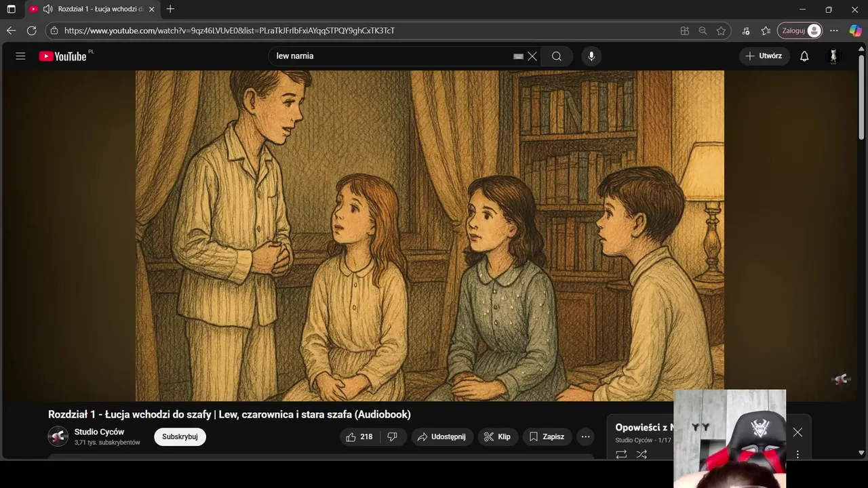Mute the tab via speaker icon
This screenshot has height=488, width=868.
click(x=47, y=9)
